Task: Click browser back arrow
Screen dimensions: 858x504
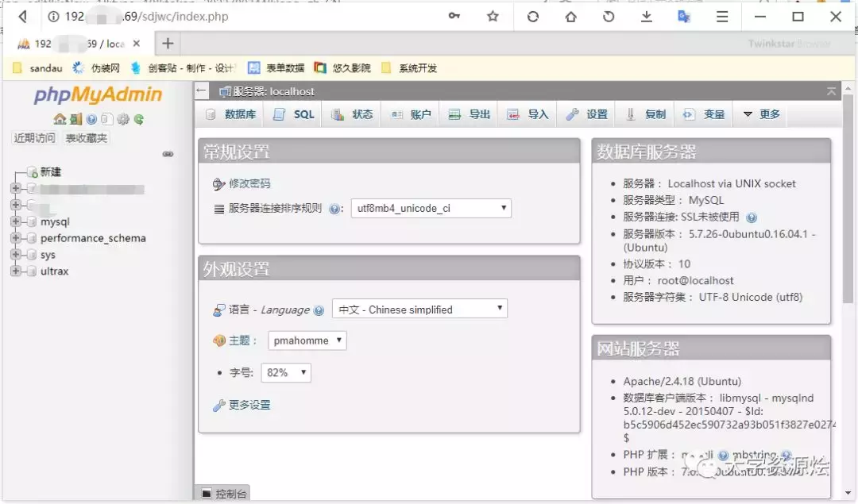Action: [22, 17]
